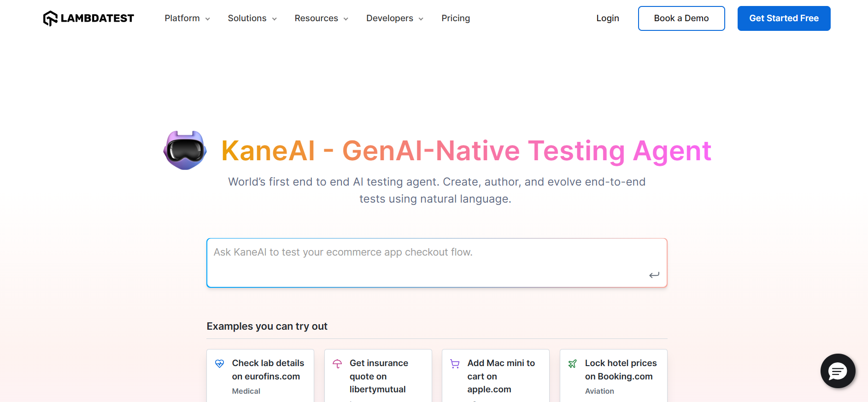
Task: Click umbrella icon on insurance quote card
Action: click(337, 364)
